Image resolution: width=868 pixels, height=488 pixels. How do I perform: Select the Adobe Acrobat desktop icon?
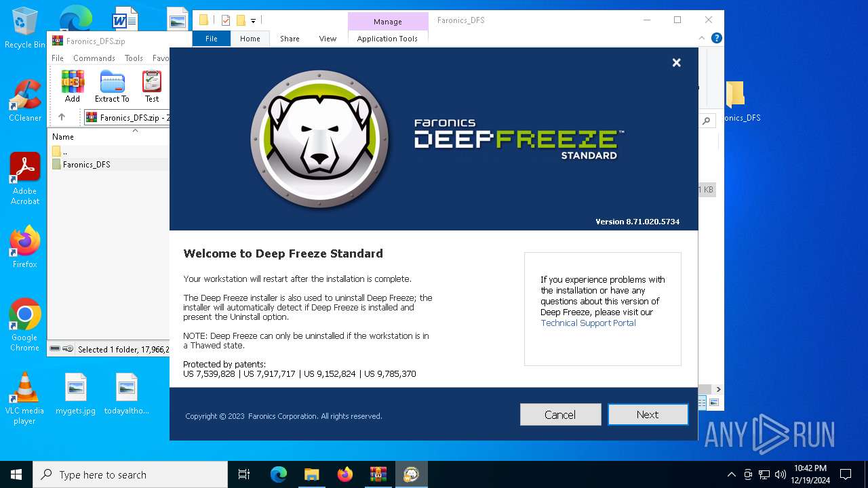pos(25,179)
